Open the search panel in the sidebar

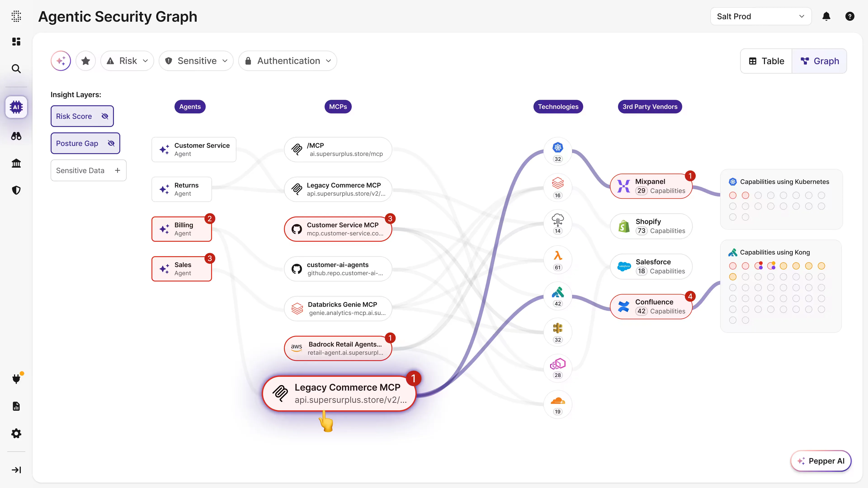(x=16, y=69)
